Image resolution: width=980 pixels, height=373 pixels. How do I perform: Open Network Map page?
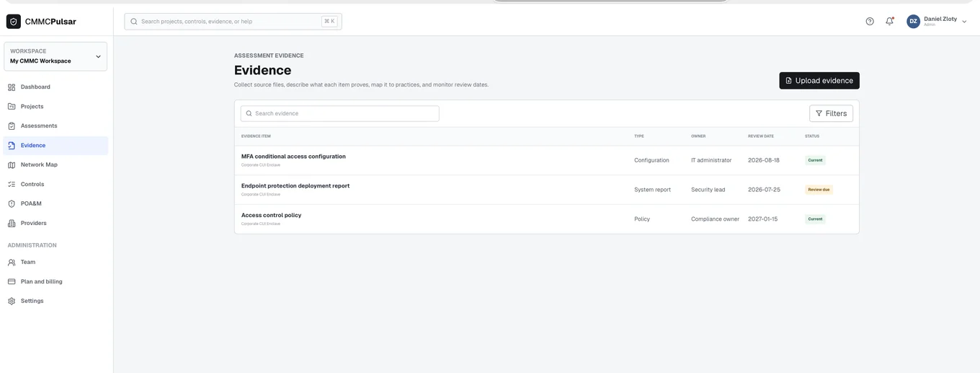click(x=55, y=165)
